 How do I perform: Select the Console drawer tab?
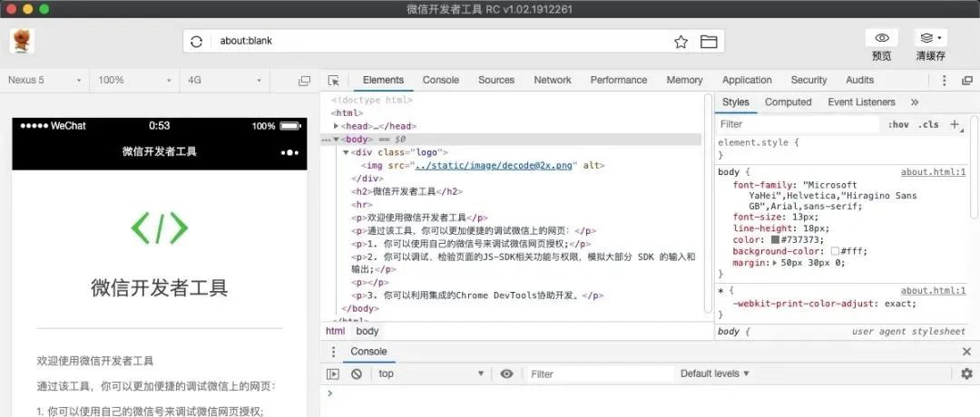368,352
